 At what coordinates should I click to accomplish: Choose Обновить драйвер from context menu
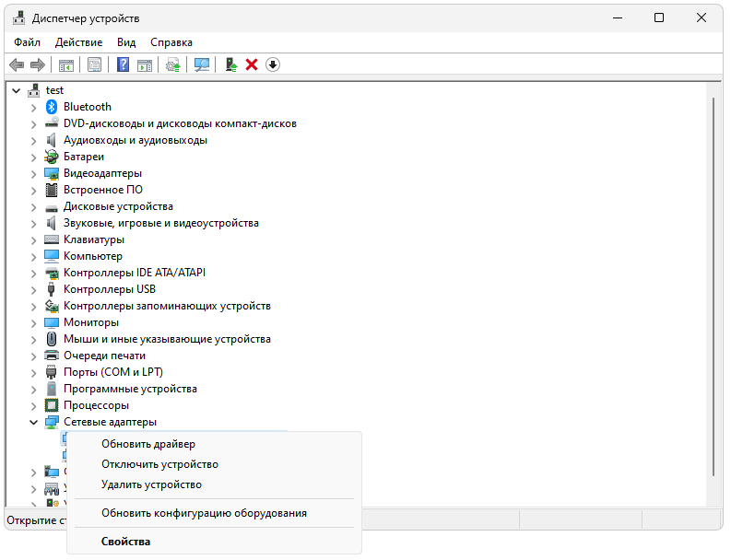(215, 444)
